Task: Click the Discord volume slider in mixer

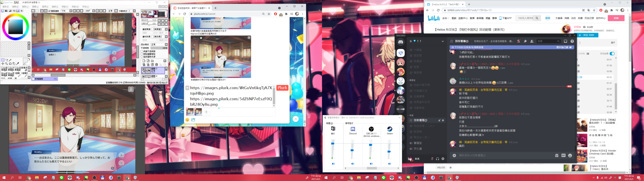Action: click(x=352, y=150)
